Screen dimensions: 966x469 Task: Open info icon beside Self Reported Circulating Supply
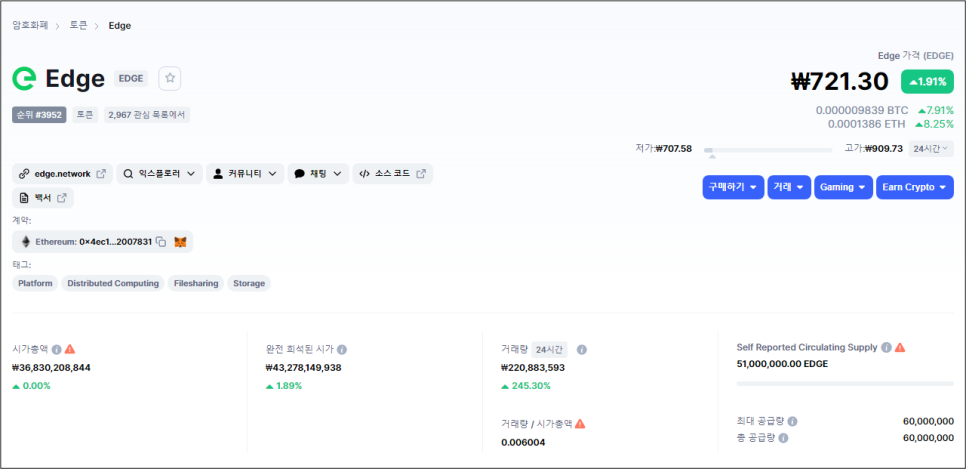tap(886, 348)
